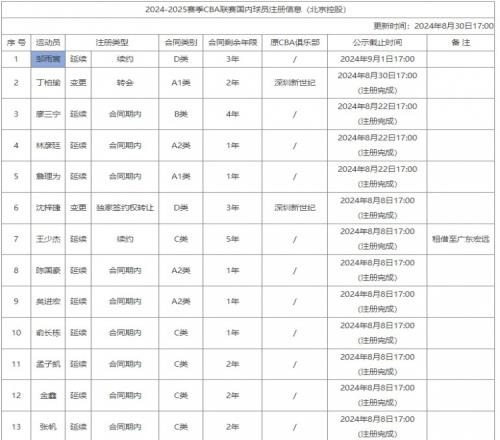Click the 5年 remaining years cell
The image size is (500, 440).
232,239
